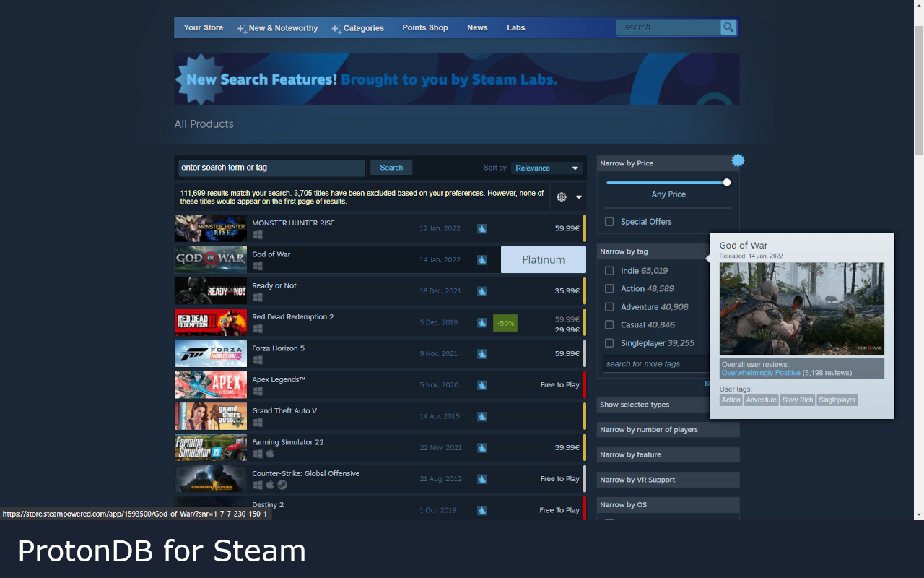
Task: Click the magnifier icon in store search
Action: (x=728, y=27)
